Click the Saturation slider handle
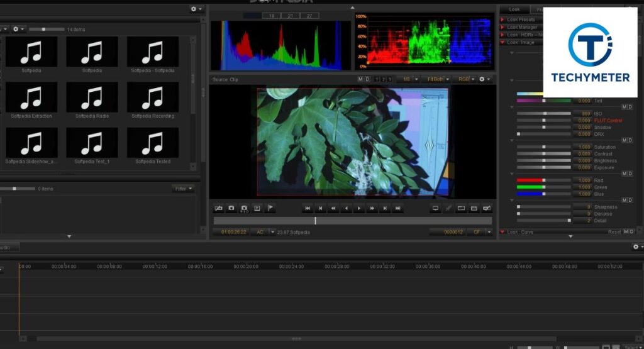The width and height of the screenshot is (644, 349). point(544,147)
